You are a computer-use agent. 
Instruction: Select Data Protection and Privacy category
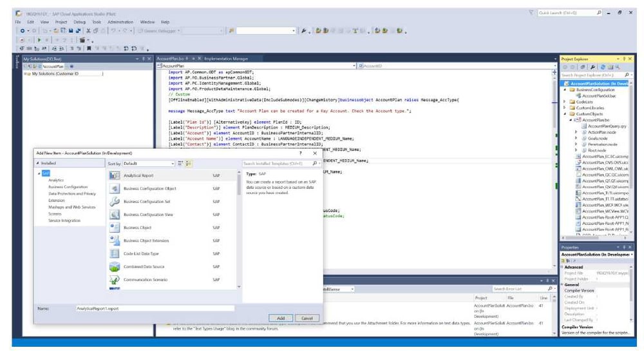tap(72, 193)
